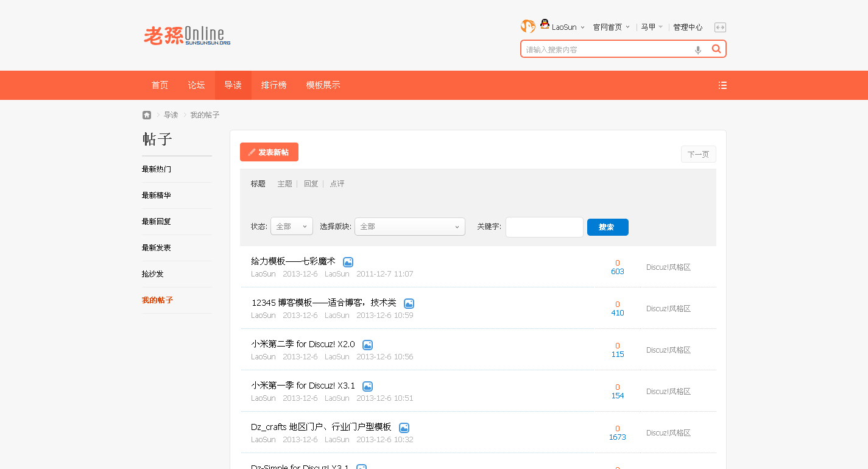The image size is (868, 469).
Task: Click view count 603
Action: click(618, 272)
